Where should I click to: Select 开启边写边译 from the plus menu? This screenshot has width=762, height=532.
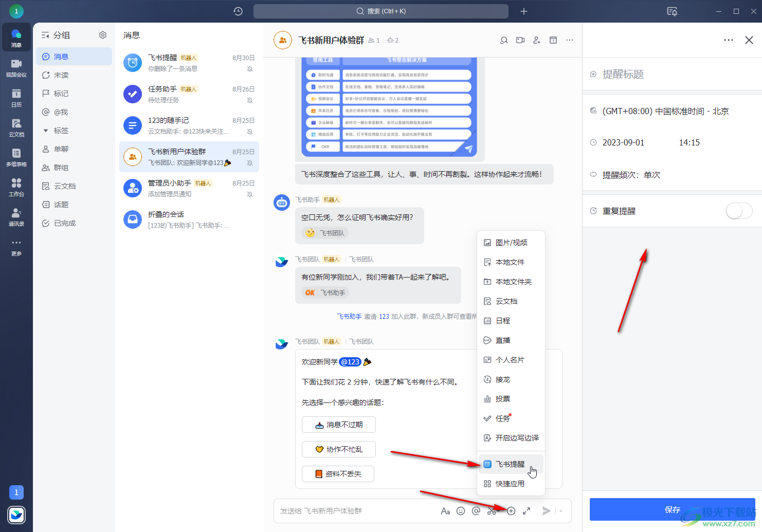[511, 438]
